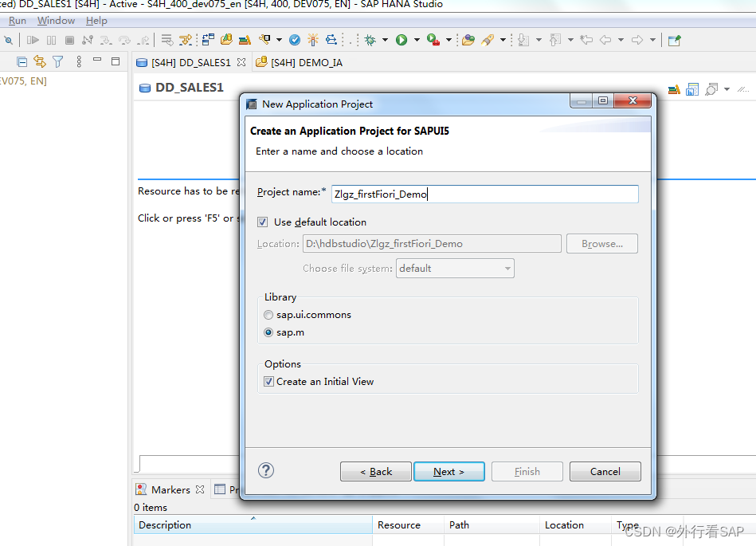The height and width of the screenshot is (546, 756).
Task: Click the Open Type folder toolbar icon
Action: click(468, 40)
